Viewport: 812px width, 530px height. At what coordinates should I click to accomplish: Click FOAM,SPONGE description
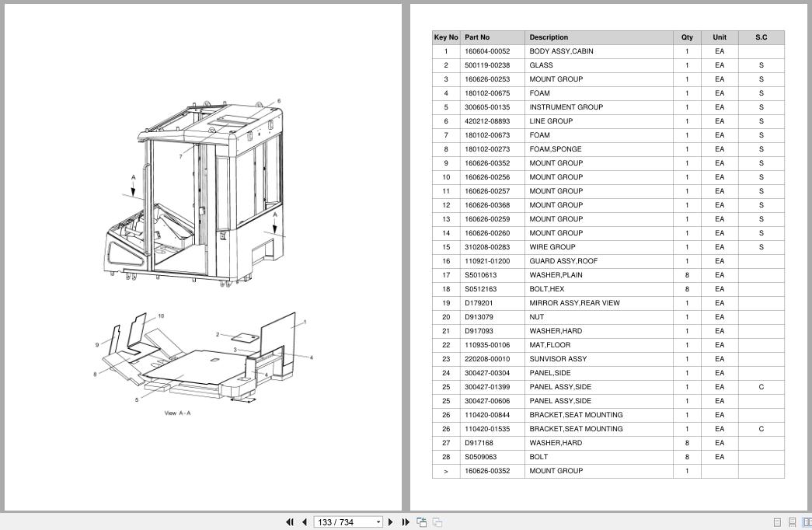[555, 149]
